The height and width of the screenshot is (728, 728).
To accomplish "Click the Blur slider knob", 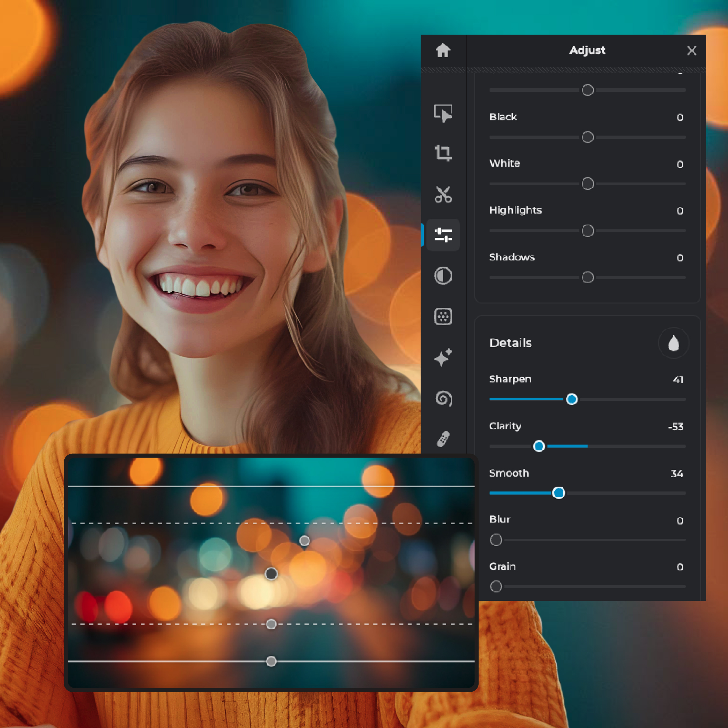I will pyautogui.click(x=496, y=540).
